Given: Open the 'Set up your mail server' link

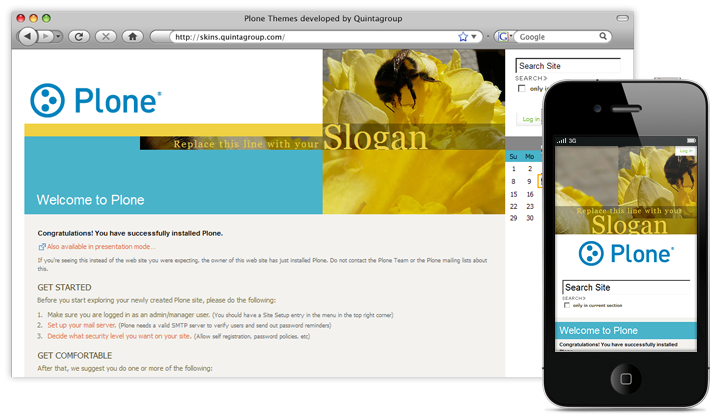Looking at the screenshot, I should click(82, 325).
